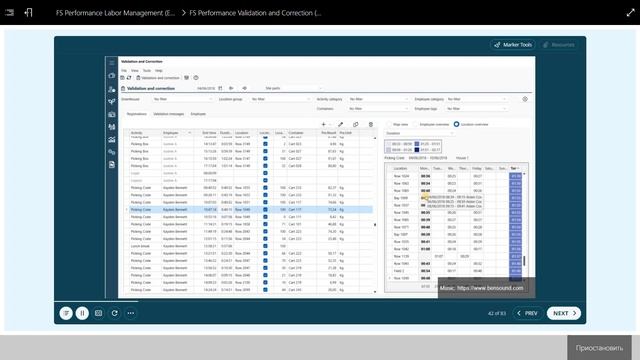This screenshot has width=640, height=360.
Task: Open the Greenhouse filter dropdown
Action: click(182, 99)
